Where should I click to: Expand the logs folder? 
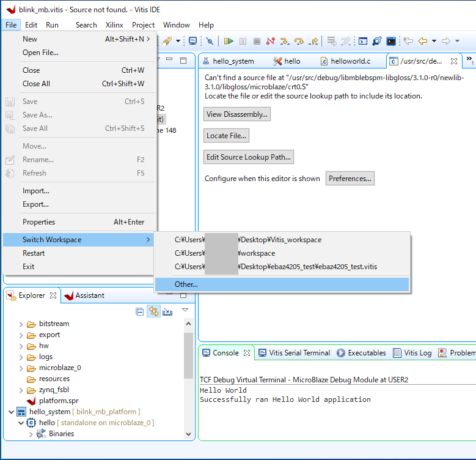(21, 357)
